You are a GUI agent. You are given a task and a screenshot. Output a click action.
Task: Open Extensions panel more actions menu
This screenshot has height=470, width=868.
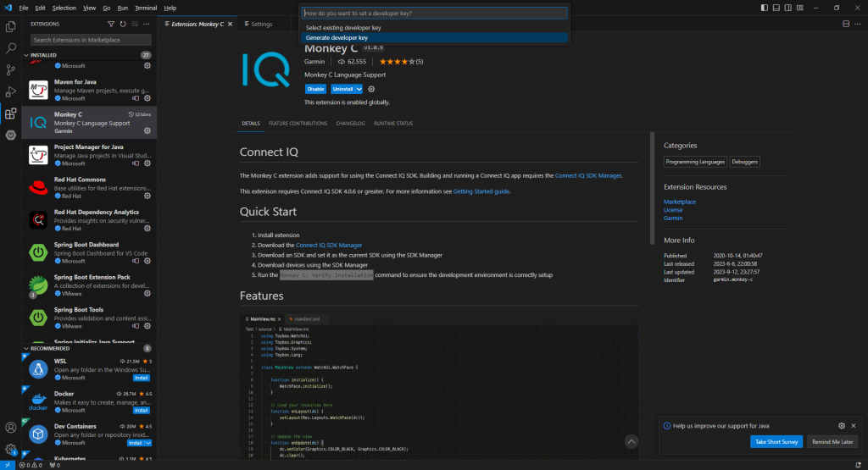pos(146,25)
